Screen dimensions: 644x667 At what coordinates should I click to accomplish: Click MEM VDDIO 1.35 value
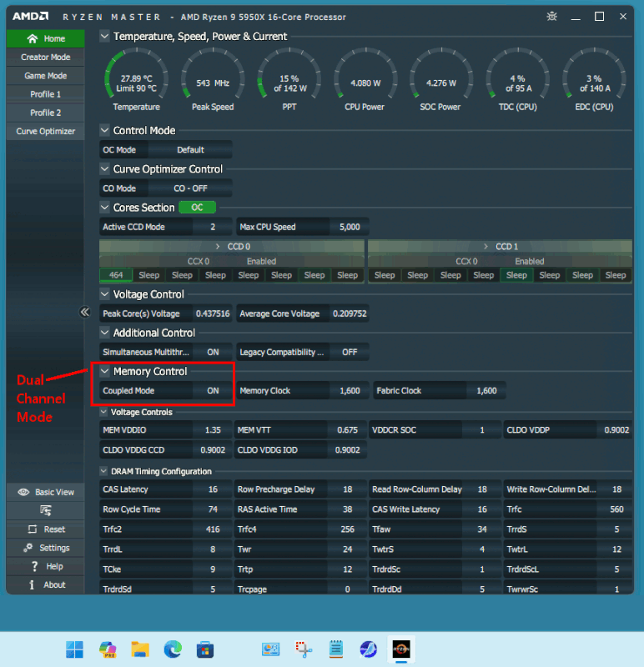213,430
